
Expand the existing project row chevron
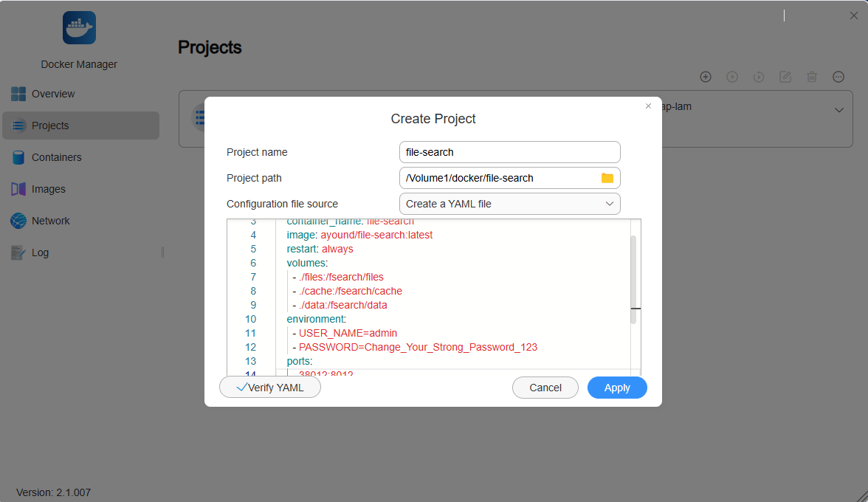[x=838, y=110]
